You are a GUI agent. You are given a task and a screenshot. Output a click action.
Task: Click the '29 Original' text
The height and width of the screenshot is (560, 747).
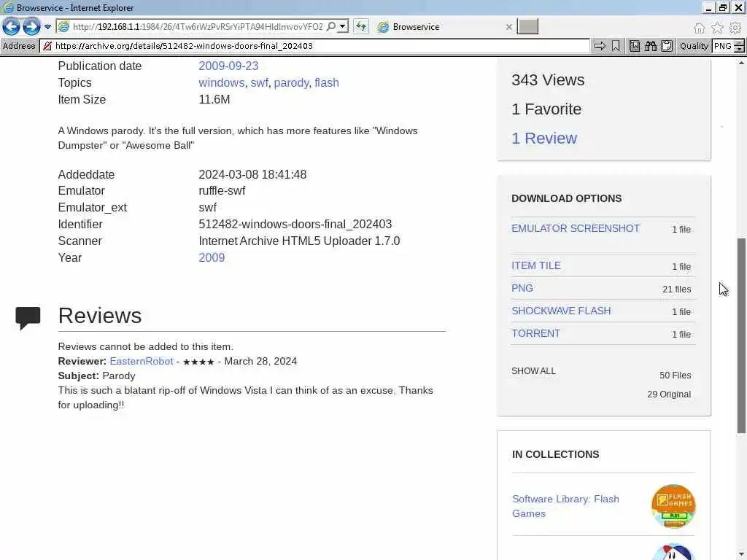669,394
